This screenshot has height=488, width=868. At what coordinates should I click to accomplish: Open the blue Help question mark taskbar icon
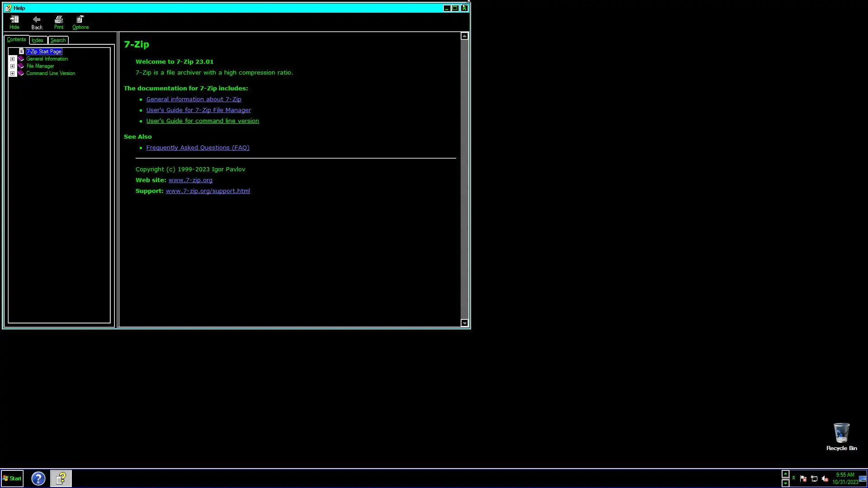[x=38, y=478]
